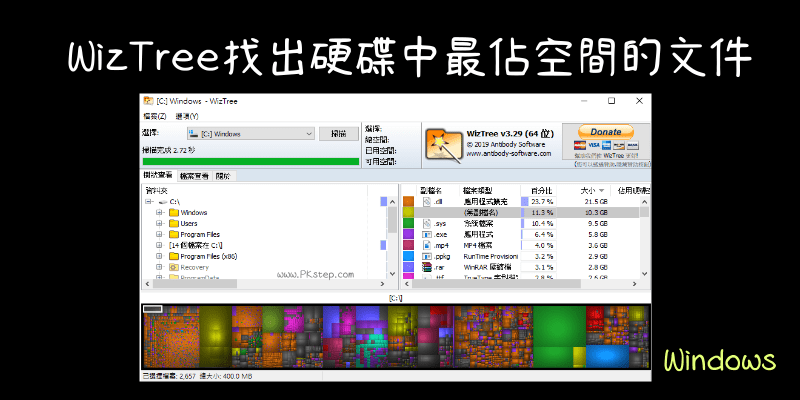Select the Windows folder row

(x=194, y=212)
